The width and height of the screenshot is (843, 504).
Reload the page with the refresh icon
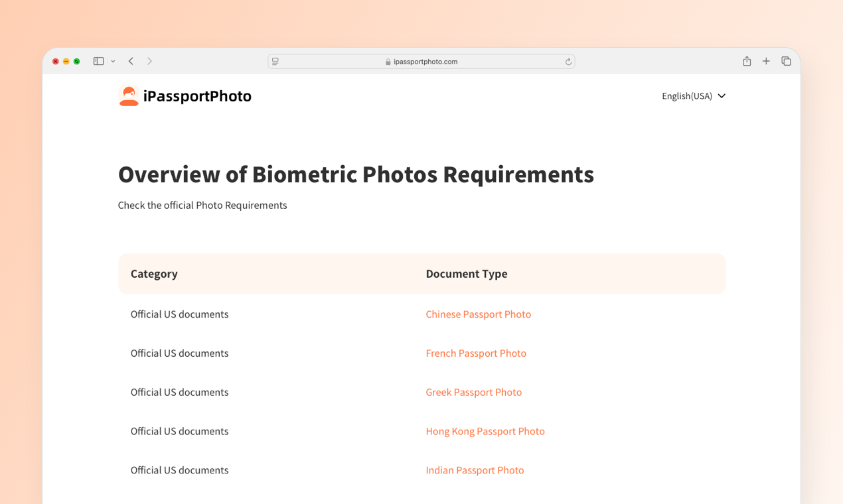point(568,62)
